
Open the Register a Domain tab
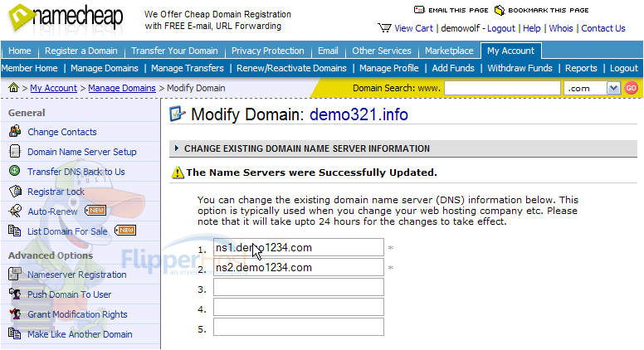click(x=80, y=51)
